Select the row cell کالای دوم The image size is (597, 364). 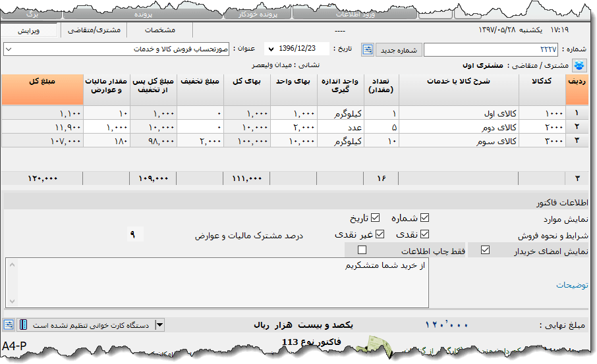coord(459,127)
